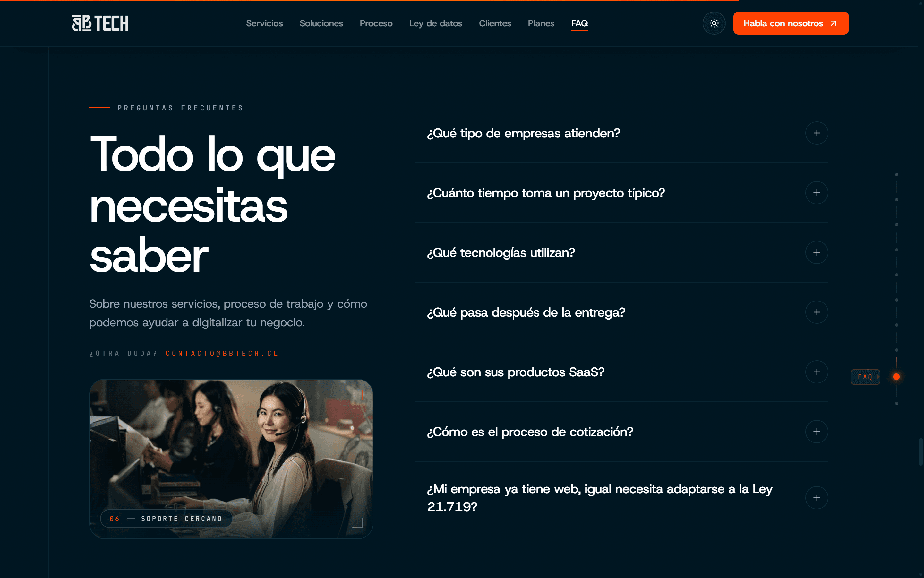Open Ley de datos section
Viewport: 924px width, 578px height.
436,23
